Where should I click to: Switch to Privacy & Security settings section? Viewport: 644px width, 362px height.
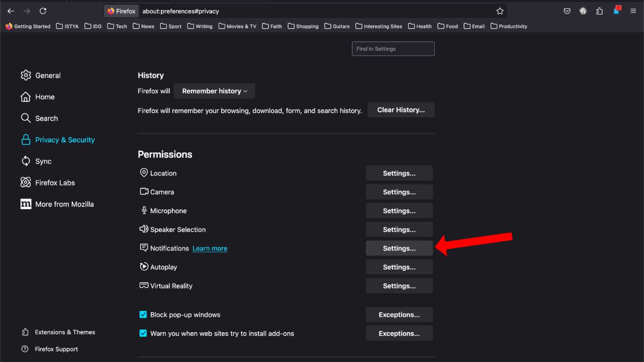[65, 140]
